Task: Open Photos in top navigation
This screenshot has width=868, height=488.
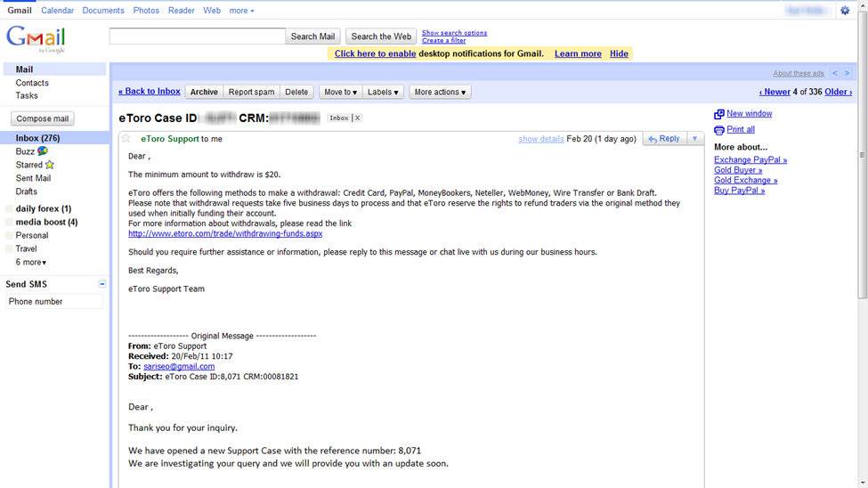Action: [146, 11]
